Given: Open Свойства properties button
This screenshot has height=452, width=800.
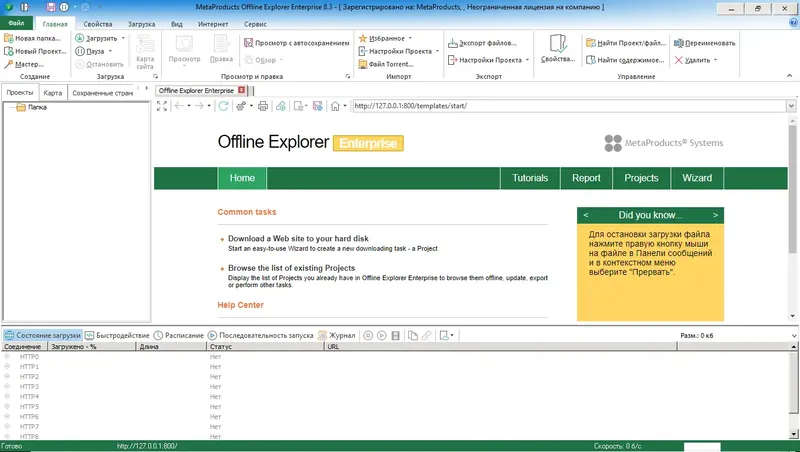Looking at the screenshot, I should click(558, 49).
